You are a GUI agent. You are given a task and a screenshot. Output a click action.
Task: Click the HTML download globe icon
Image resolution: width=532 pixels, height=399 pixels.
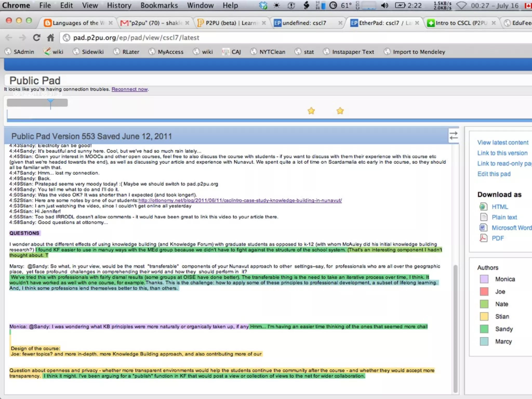(x=483, y=207)
